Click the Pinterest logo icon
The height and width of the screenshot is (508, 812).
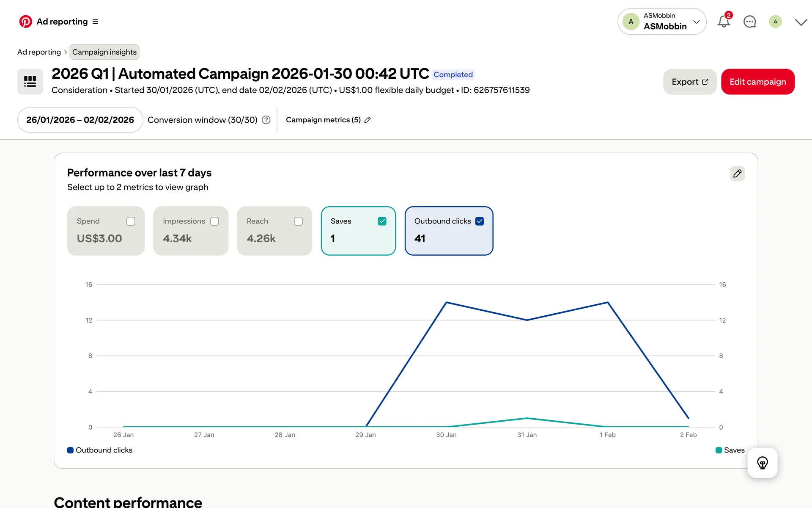click(x=25, y=22)
